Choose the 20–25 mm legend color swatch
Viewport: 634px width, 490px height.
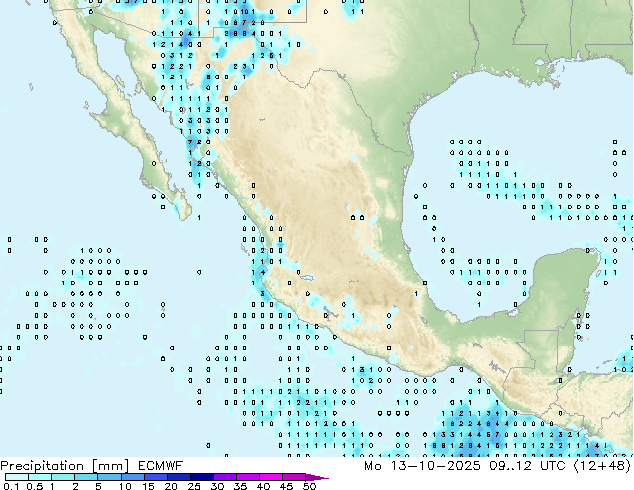point(179,477)
